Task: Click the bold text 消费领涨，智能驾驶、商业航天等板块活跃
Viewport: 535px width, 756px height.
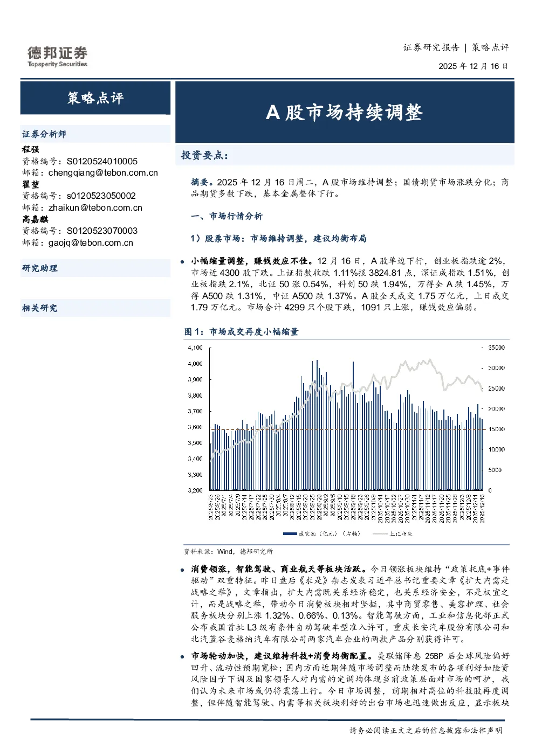Action: (279, 569)
